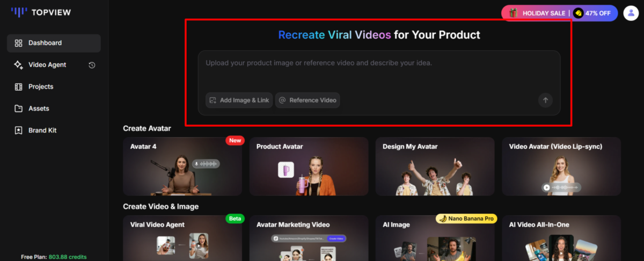Open the Design My Avatar card

435,166
